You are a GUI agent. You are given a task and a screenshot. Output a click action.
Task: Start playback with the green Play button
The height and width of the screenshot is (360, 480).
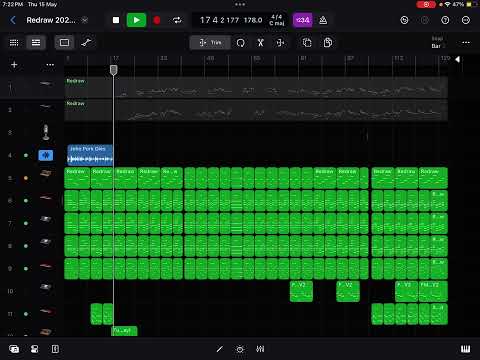[x=136, y=20]
